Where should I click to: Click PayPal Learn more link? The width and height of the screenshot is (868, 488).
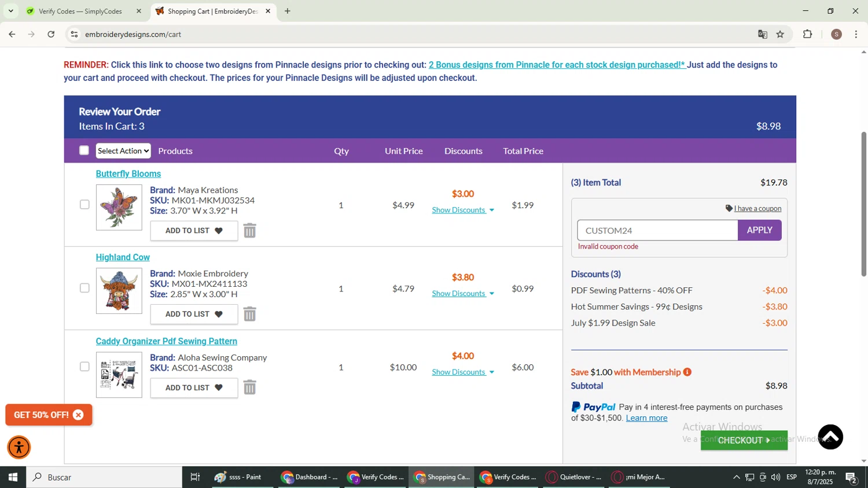pyautogui.click(x=646, y=418)
